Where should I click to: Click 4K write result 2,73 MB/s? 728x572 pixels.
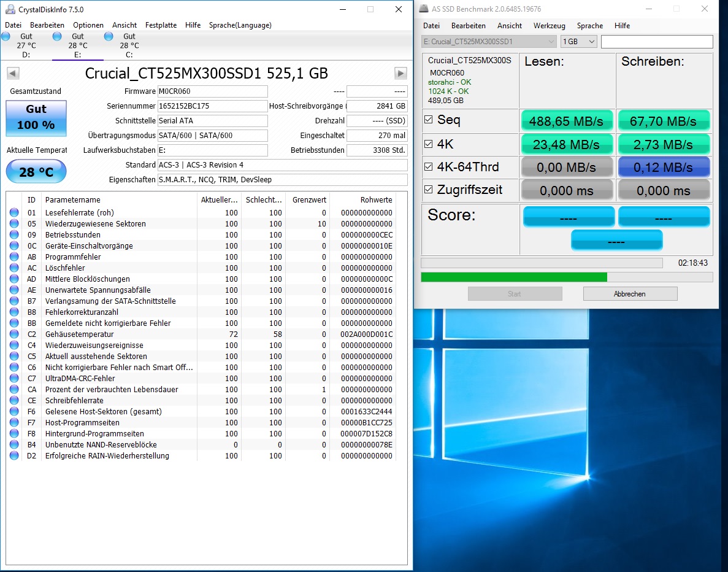(x=664, y=144)
